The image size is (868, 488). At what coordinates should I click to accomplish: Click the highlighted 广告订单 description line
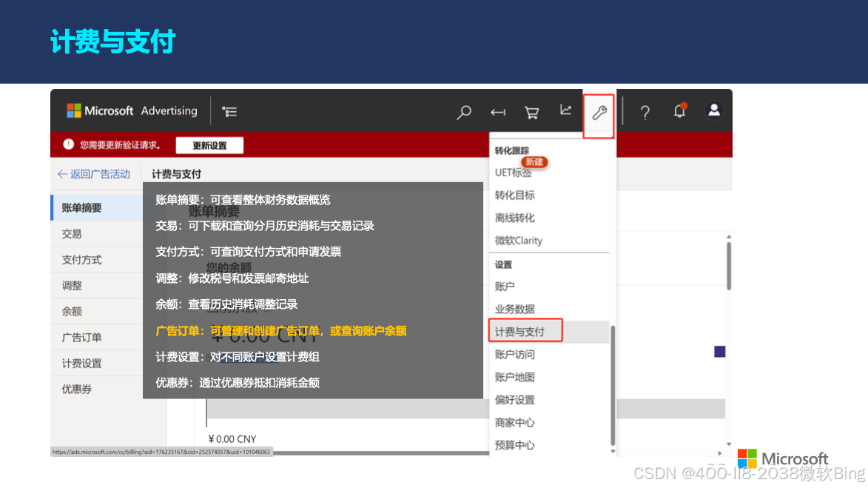(x=281, y=331)
